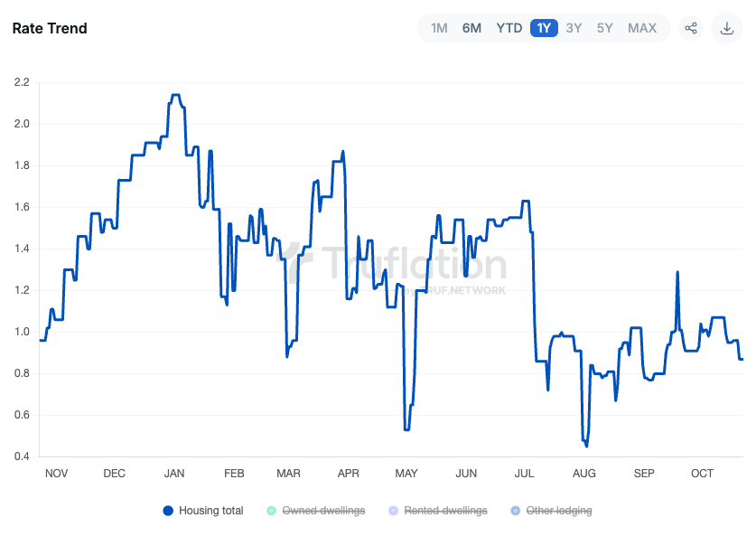Viewport: 756px width, 536px height.
Task: Select the 6M view
Action: click(471, 28)
